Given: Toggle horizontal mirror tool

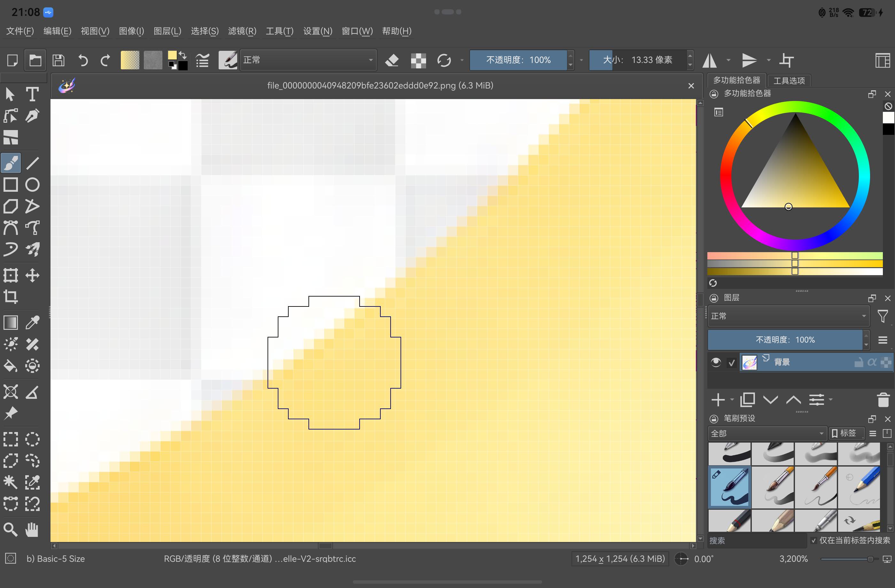Looking at the screenshot, I should pyautogui.click(x=710, y=60).
